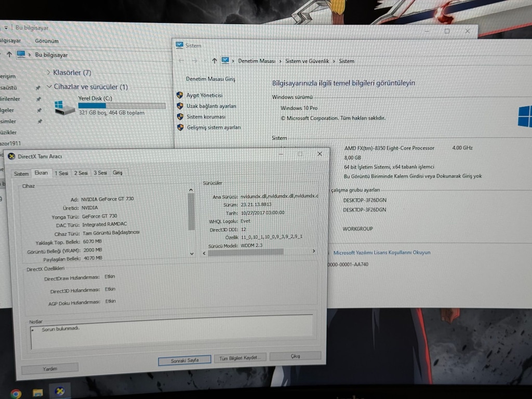532x399 pixels.
Task: Open Aygıt Yöneticisi shield link
Action: [204, 96]
